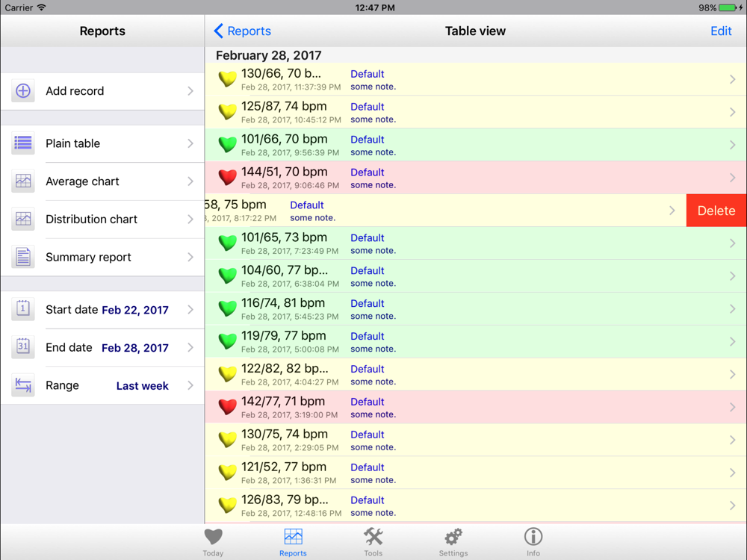Tap Edit in the navigation bar
Image resolution: width=747 pixels, height=560 pixels.
(x=721, y=31)
